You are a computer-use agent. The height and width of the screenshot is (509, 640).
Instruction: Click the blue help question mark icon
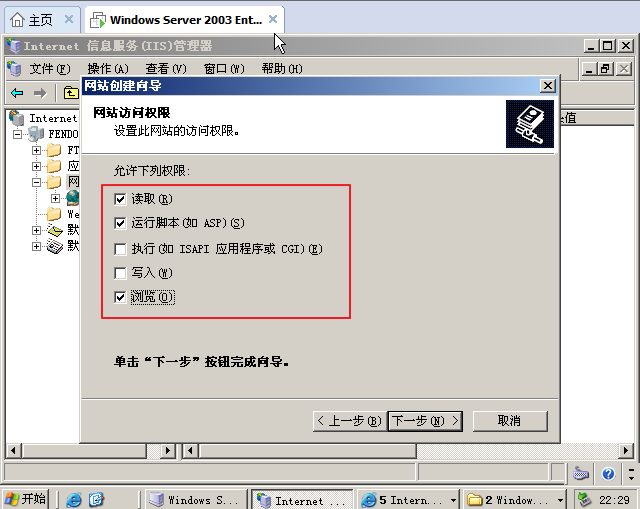(608, 473)
